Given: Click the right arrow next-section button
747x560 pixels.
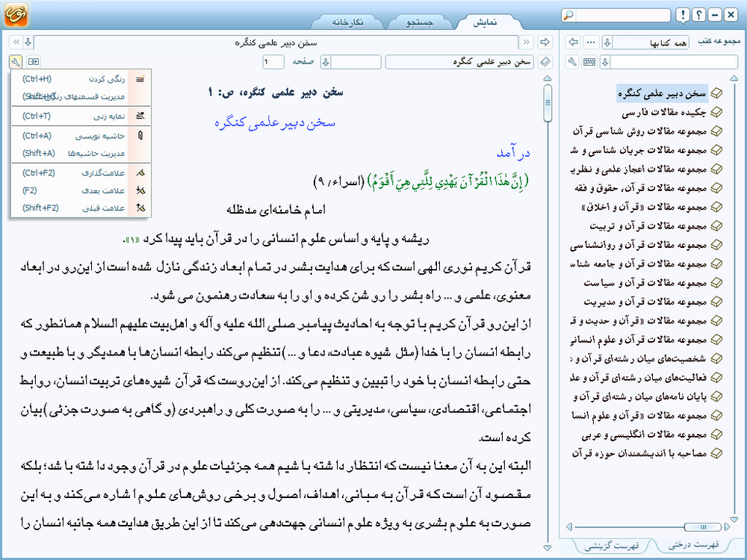Looking at the screenshot, I should point(545,43).
